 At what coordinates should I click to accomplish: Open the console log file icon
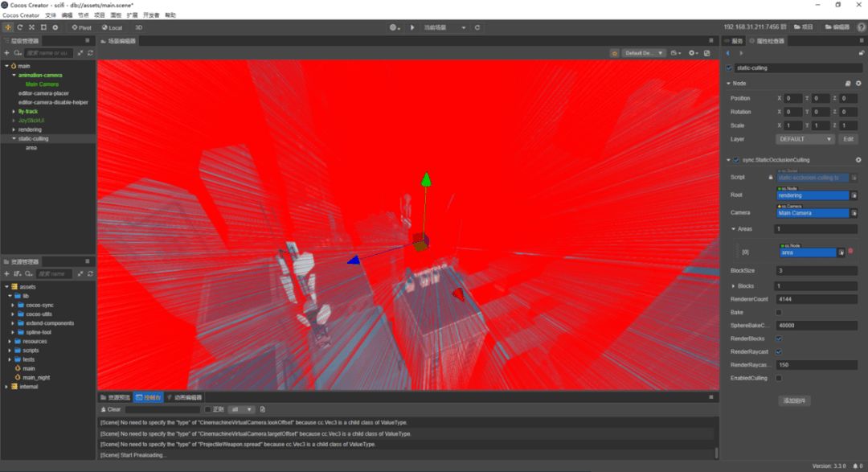tap(262, 409)
